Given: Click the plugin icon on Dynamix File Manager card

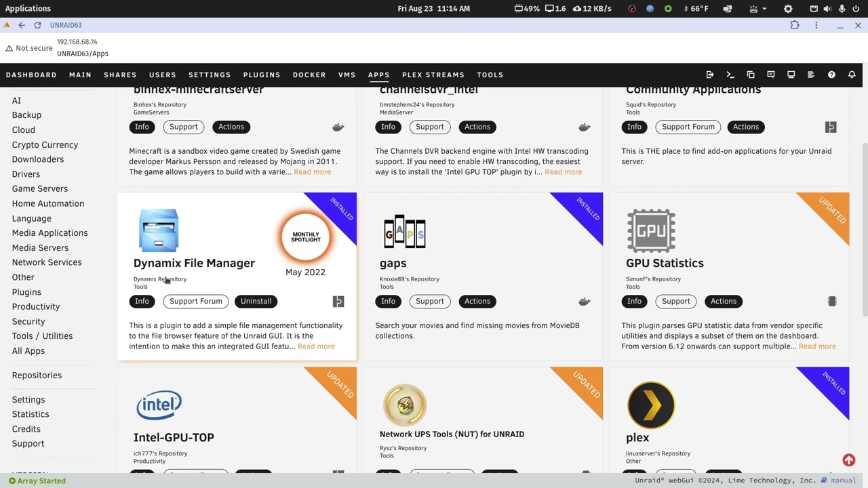Looking at the screenshot, I should tap(338, 302).
